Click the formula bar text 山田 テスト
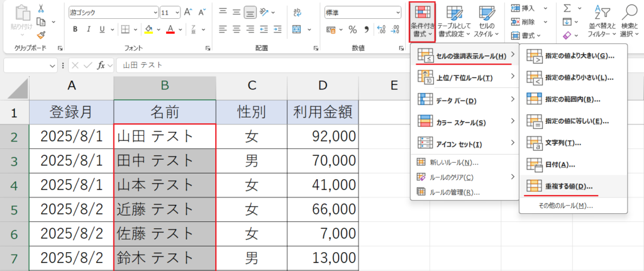 point(143,65)
